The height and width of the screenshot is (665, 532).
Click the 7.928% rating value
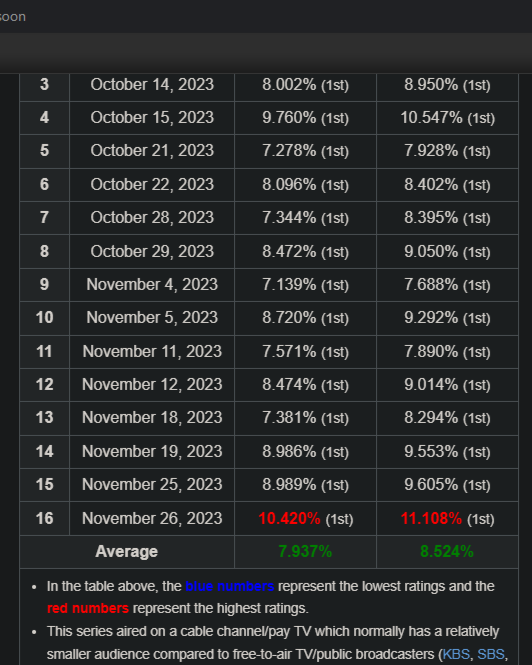431,151
